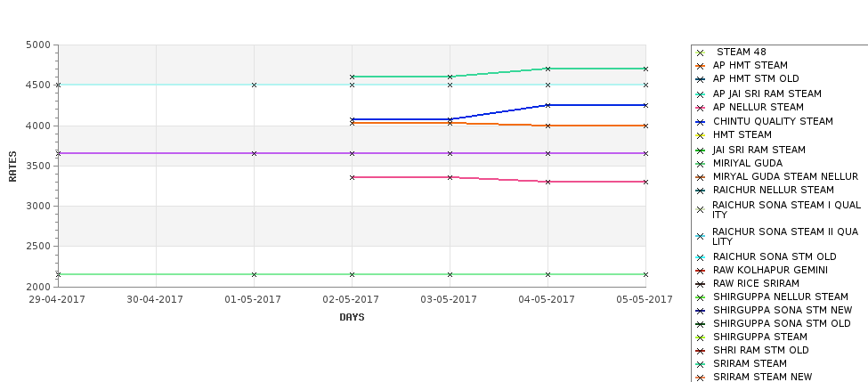Click the MIRIYAL GUDA legend marker

(x=701, y=165)
